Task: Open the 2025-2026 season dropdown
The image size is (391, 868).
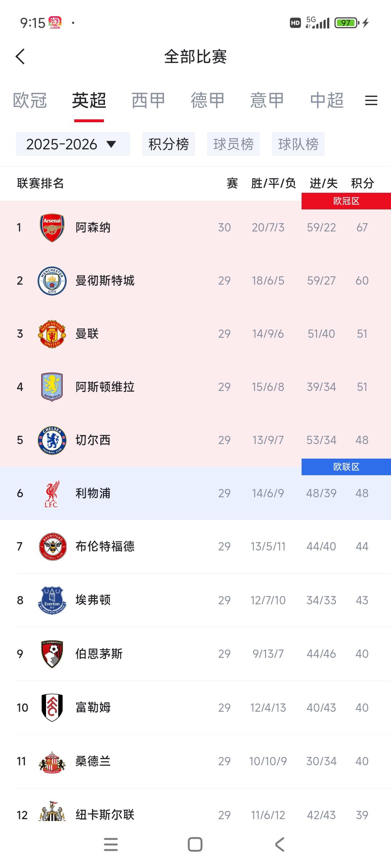Action: 73,144
